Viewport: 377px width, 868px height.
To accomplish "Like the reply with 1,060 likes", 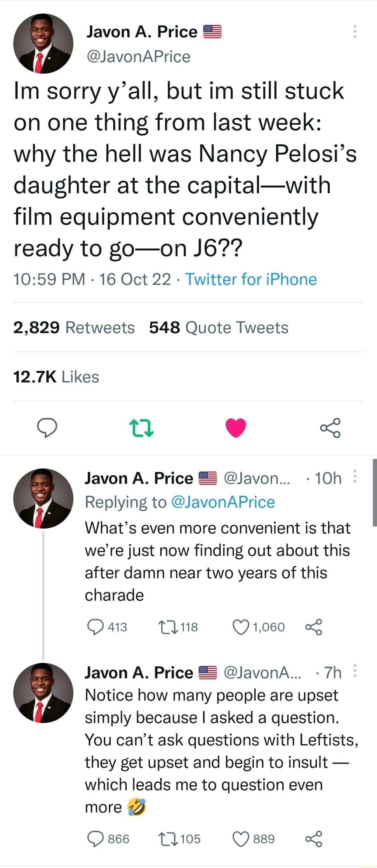I will pos(241,627).
